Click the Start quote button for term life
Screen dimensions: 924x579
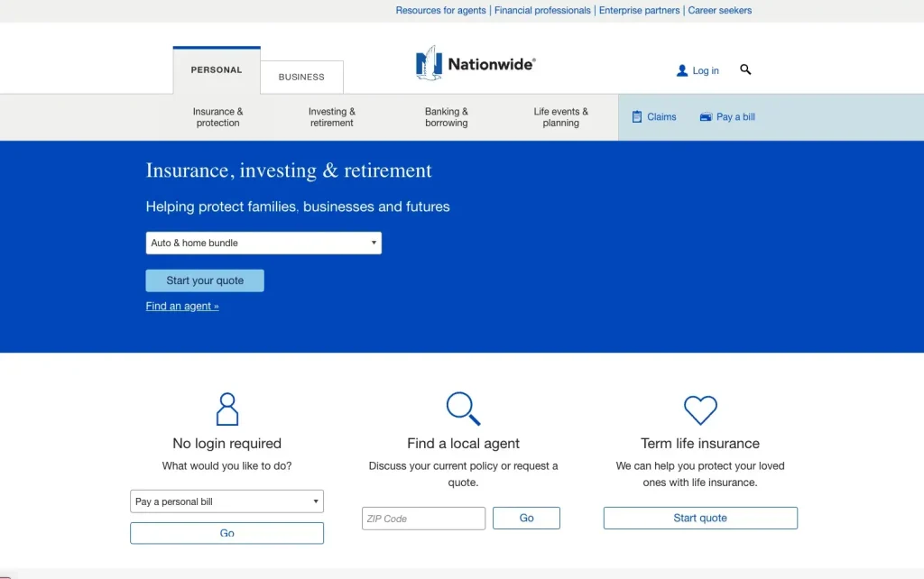[700, 518]
